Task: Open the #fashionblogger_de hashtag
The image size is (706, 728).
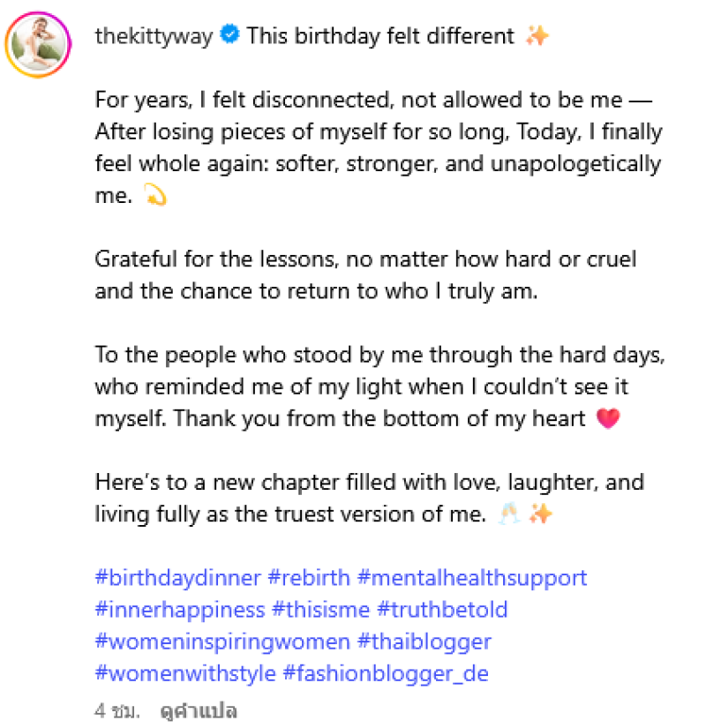Action: tap(385, 673)
